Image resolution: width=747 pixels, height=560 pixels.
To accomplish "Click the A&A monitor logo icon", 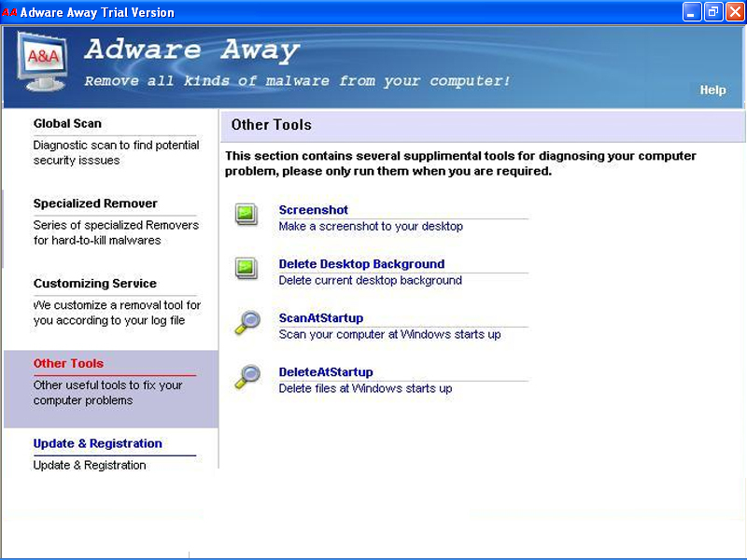I will coord(42,62).
